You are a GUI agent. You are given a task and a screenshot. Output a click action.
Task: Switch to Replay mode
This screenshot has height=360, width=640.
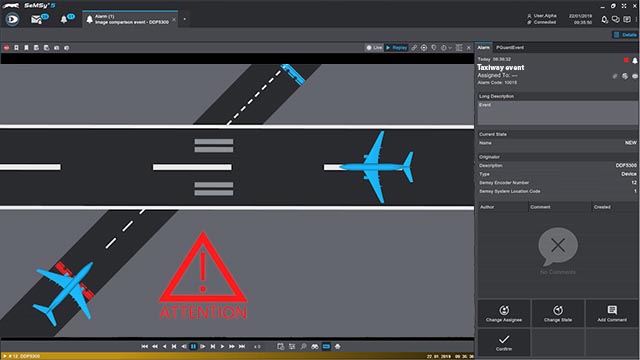click(x=396, y=48)
